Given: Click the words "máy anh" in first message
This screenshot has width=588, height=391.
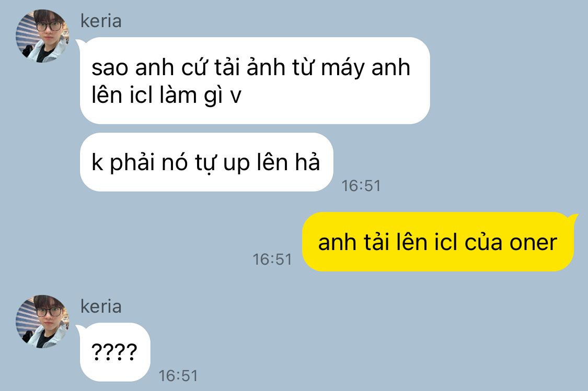Looking at the screenshot, I should (366, 68).
